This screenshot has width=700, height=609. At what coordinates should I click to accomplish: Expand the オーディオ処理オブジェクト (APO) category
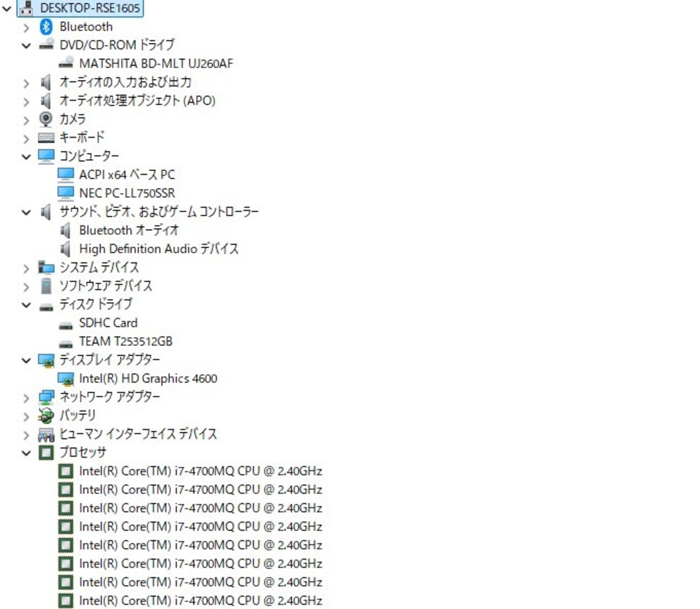click(26, 102)
